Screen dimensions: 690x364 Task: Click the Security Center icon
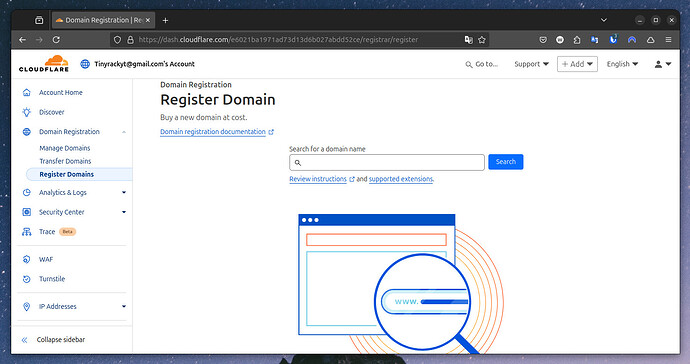[27, 212]
